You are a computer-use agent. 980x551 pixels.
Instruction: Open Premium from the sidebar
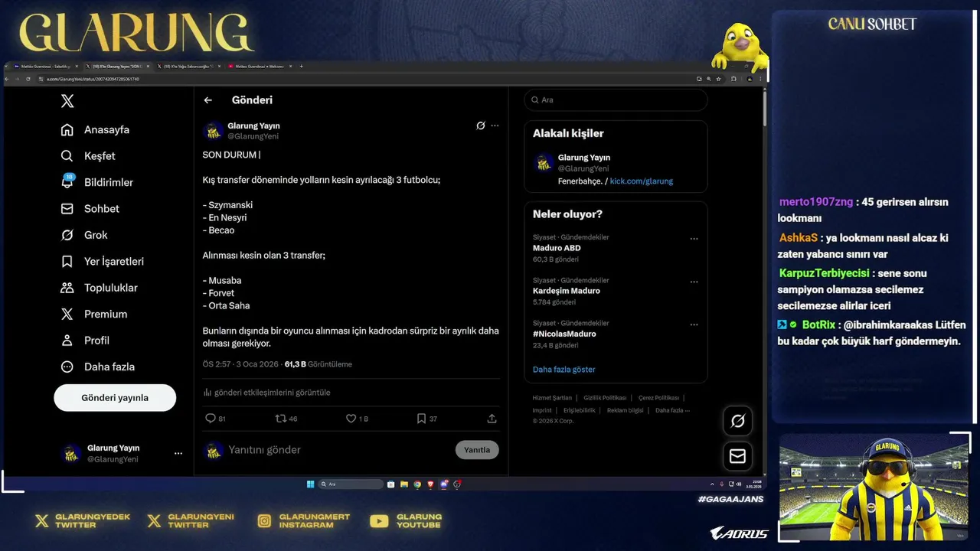point(94,315)
